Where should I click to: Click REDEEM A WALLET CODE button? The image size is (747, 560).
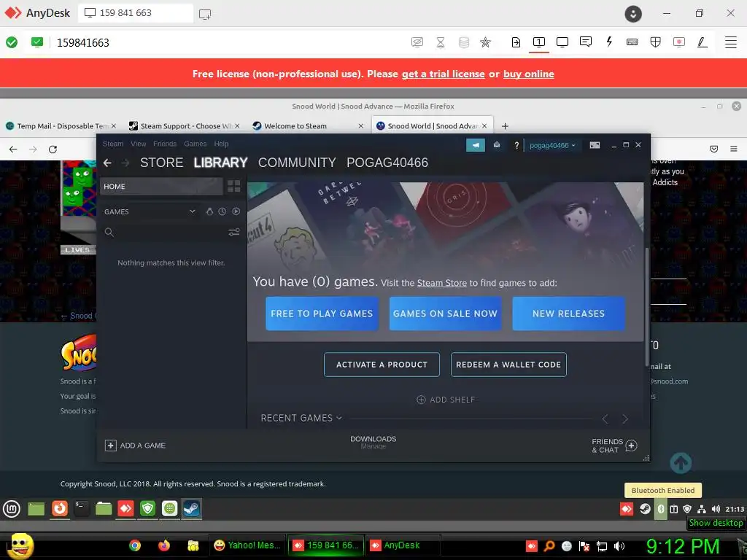(508, 365)
